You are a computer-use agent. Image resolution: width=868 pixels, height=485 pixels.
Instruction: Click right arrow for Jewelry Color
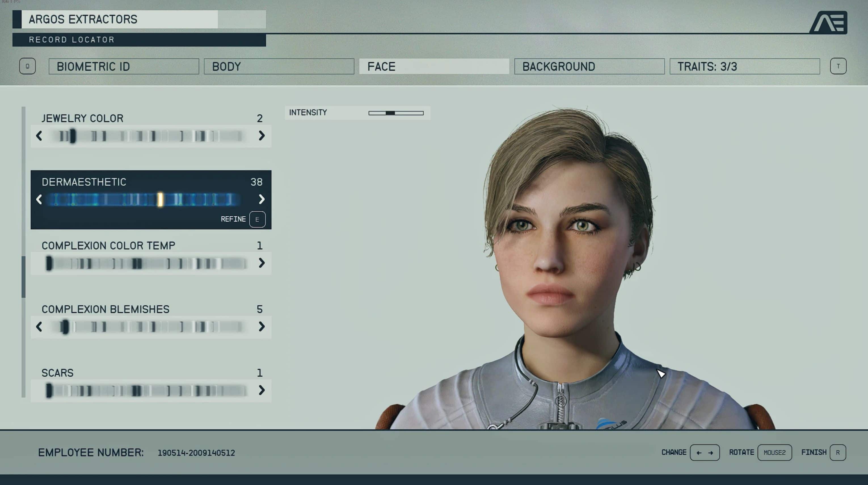tap(262, 136)
